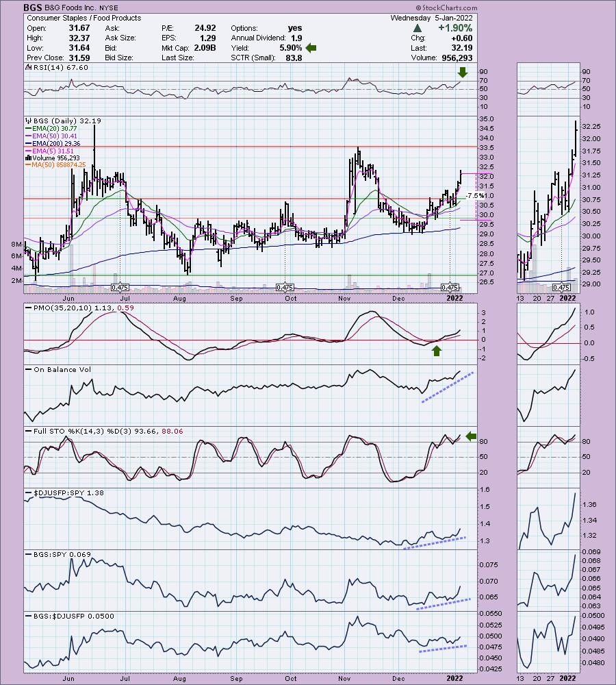The height and width of the screenshot is (685, 616).
Task: Click the up-triangle price change icon
Action: click(418, 28)
